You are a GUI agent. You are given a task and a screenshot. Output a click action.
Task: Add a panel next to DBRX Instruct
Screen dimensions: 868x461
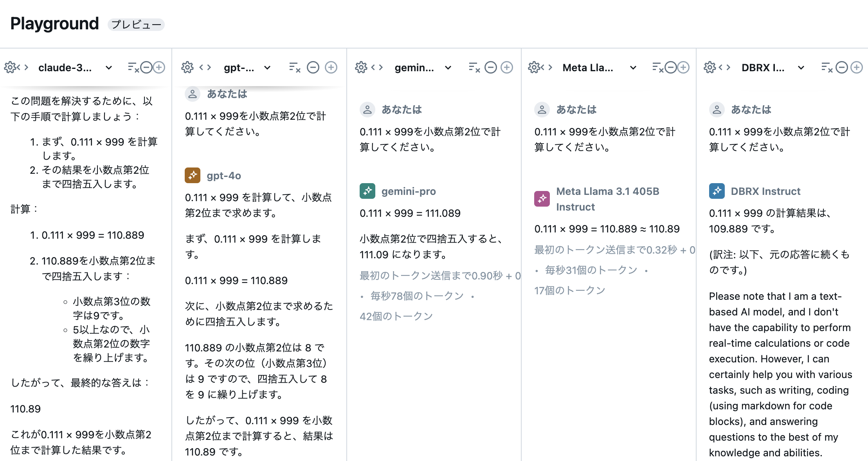point(857,67)
